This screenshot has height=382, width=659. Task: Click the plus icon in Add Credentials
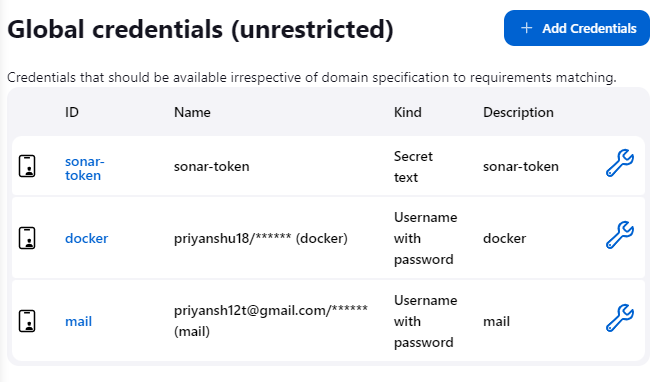pos(527,28)
